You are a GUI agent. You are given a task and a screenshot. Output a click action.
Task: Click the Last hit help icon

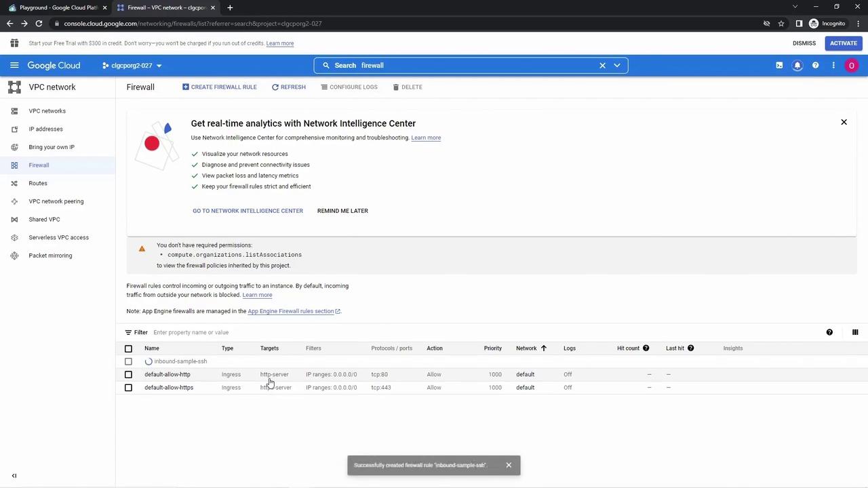click(690, 348)
